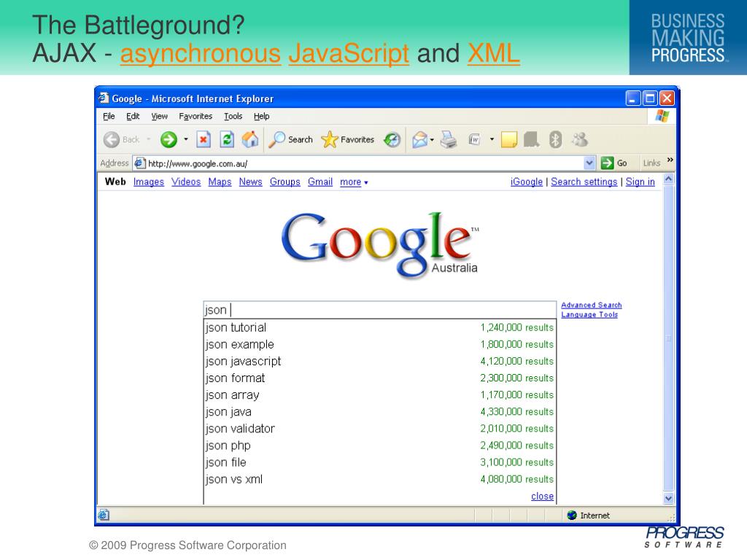Open the History clock icon
This screenshot has width=747, height=560.
tap(392, 139)
